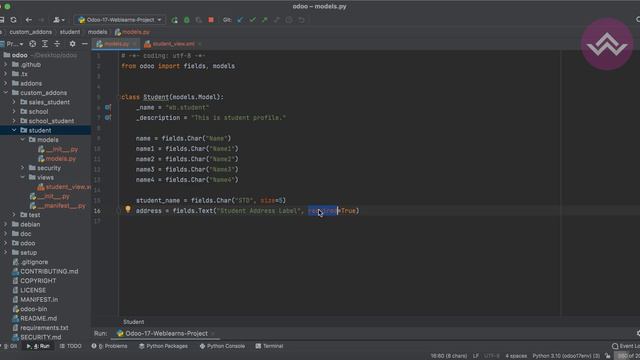Image resolution: width=640 pixels, height=360 pixels.
Task: Expand the addons folder
Action: pyautogui.click(x=6, y=83)
